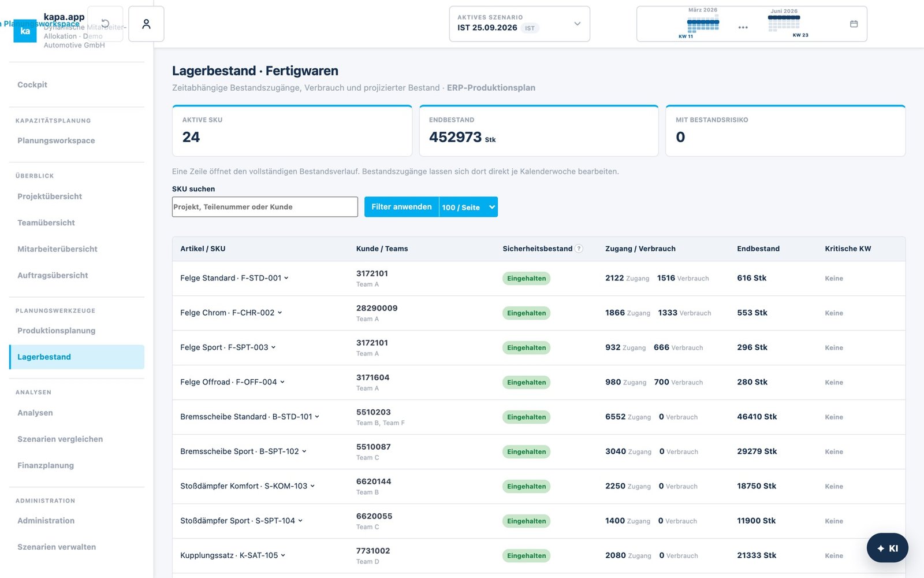Select the März 2026 calendar thumbnail

coord(703,23)
